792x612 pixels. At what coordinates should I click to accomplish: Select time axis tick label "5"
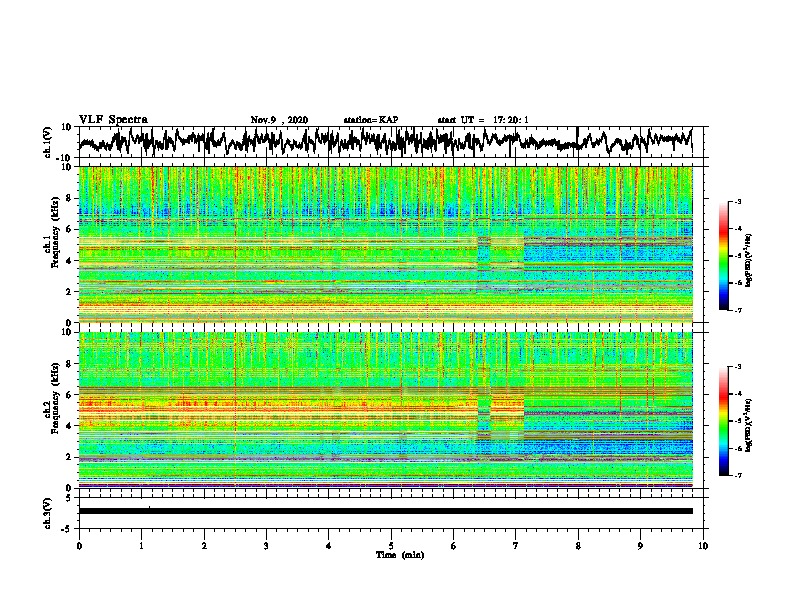(x=391, y=546)
